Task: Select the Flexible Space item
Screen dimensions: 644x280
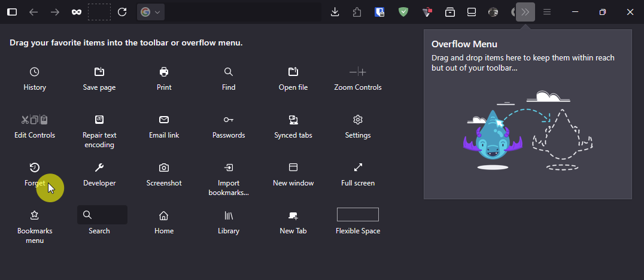Action: (358, 214)
